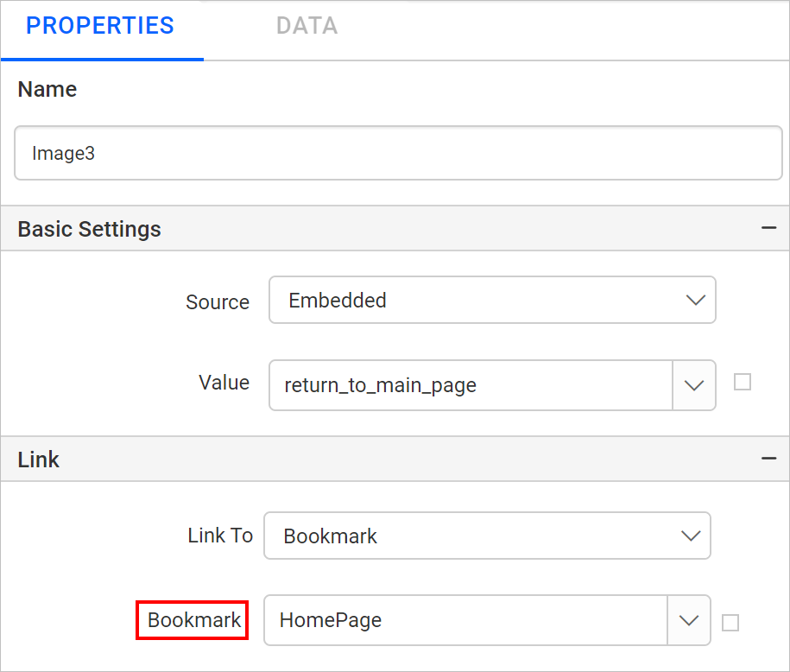Toggle the checkbox beside Bookmark field
The width and height of the screenshot is (790, 672).
pyautogui.click(x=730, y=623)
